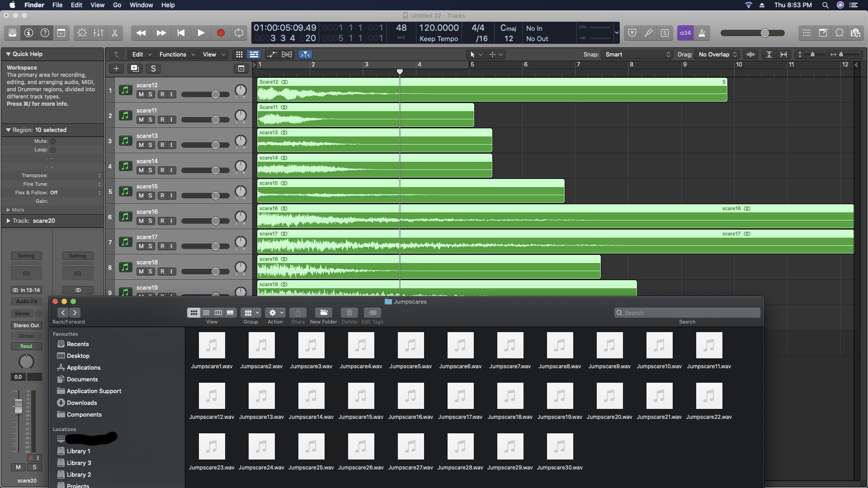Toggle the Metronome click button
This screenshot has width=868, height=488.
702,33
